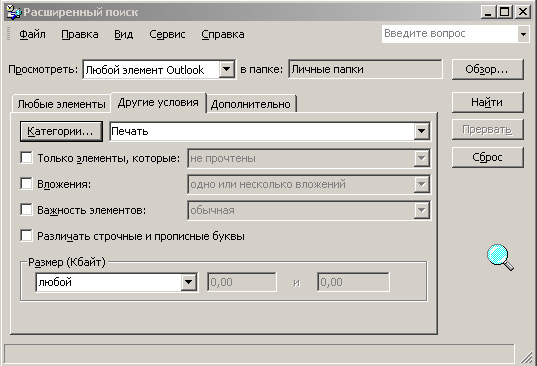Open the Справка menu
Image resolution: width=537 pixels, height=366 pixels.
click(x=223, y=34)
